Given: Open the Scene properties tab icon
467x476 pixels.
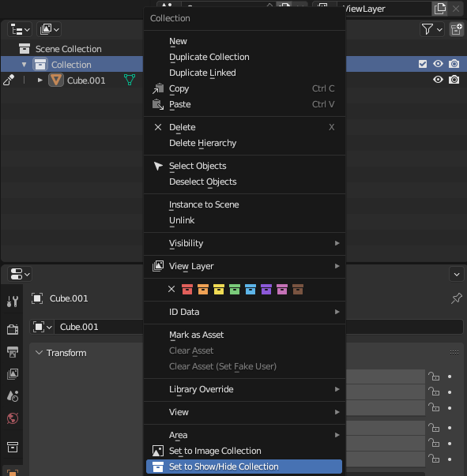Looking at the screenshot, I should [13, 395].
